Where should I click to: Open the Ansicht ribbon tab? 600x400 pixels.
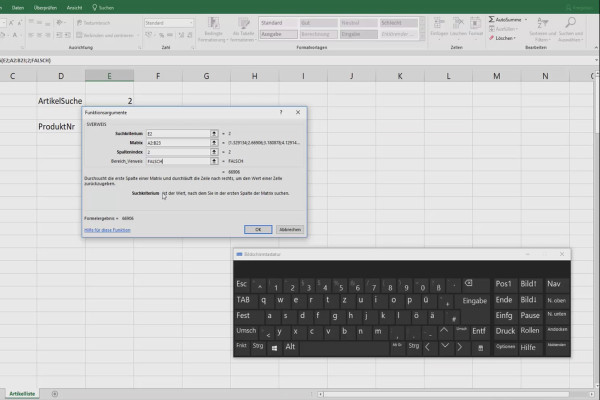(74, 7)
